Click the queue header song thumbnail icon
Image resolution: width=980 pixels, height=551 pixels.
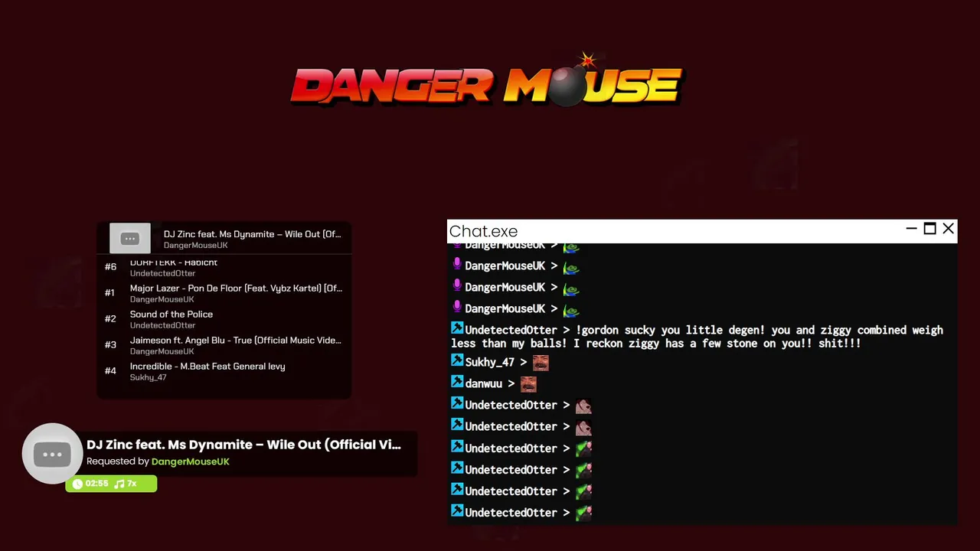pyautogui.click(x=129, y=239)
